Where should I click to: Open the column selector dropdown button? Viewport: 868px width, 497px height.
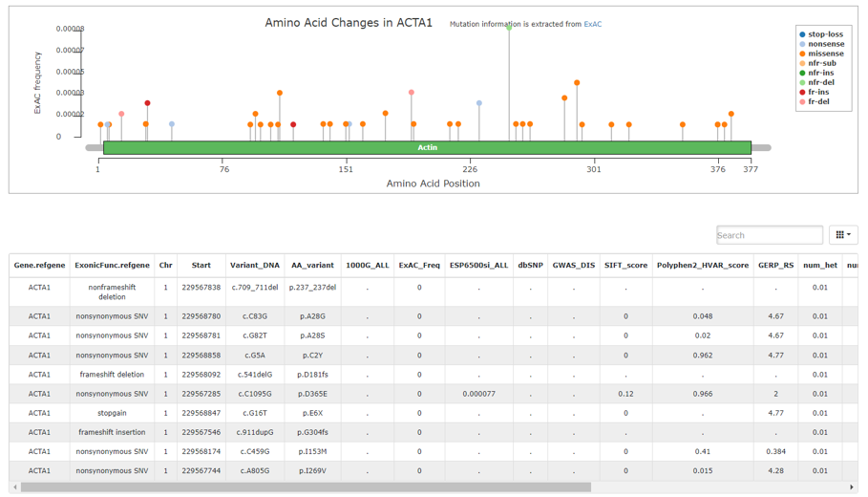(x=843, y=234)
